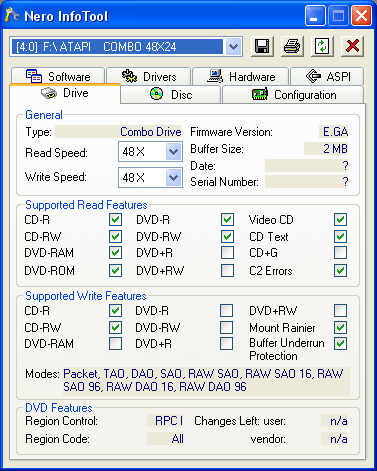Toggle the CD+G read feature checkbox
This screenshot has width=377, height=471.
pyautogui.click(x=340, y=253)
